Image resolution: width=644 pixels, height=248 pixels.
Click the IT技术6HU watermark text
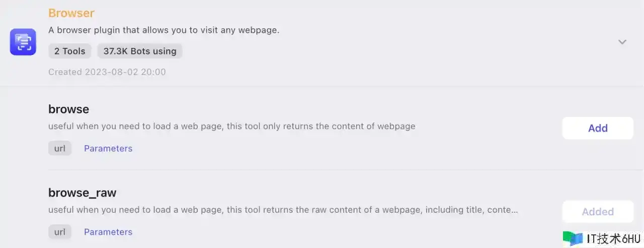[613, 239]
